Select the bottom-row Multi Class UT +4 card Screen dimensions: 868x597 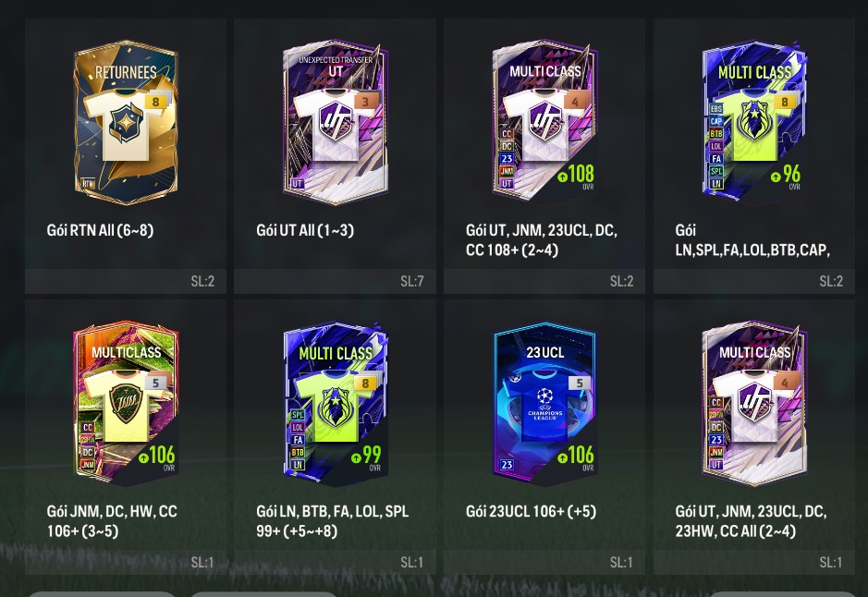coord(754,403)
